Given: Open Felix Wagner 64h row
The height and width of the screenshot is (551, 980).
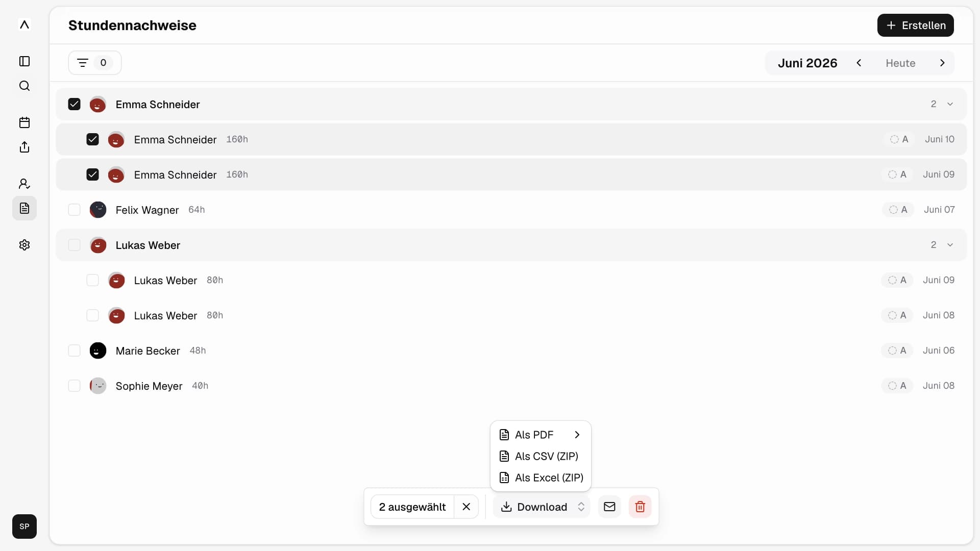Looking at the screenshot, I should tap(511, 210).
